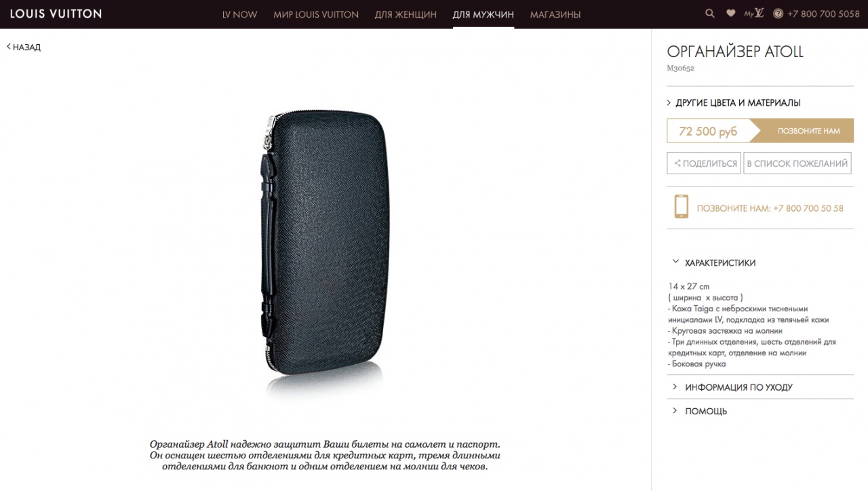Open Мир Louis Vuitton menu

coord(316,14)
